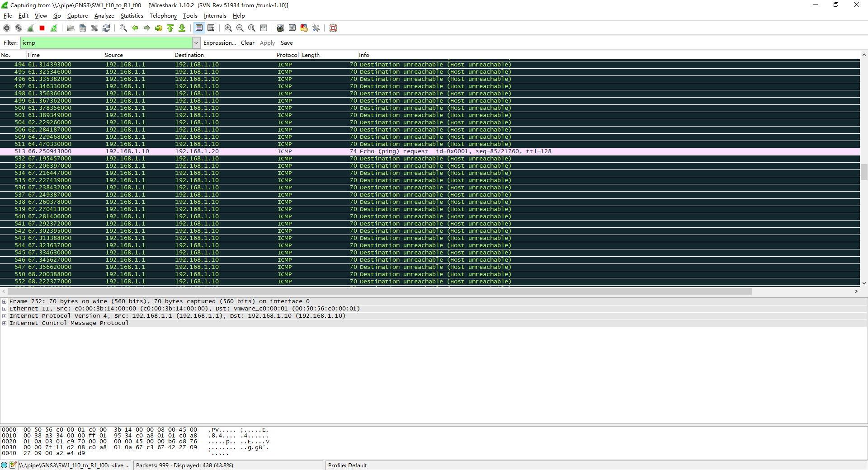The image size is (868, 470).
Task: Find a packet with magnifier icon
Action: click(123, 28)
